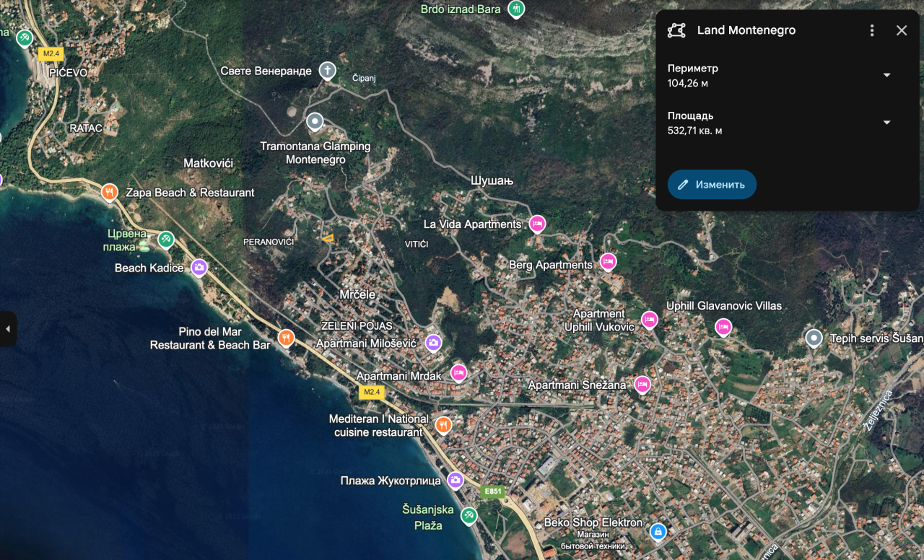Image resolution: width=924 pixels, height=560 pixels.
Task: Click the Zapa Beach & Restaurant pin
Action: pos(109,191)
